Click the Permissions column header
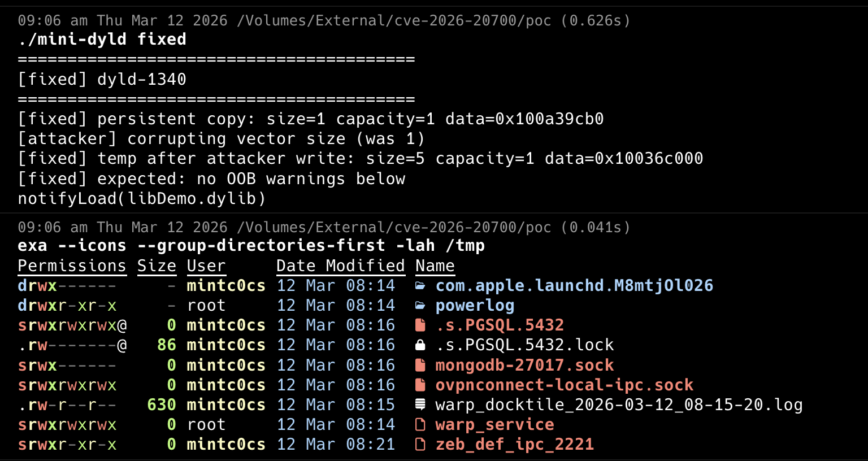 coord(72,266)
